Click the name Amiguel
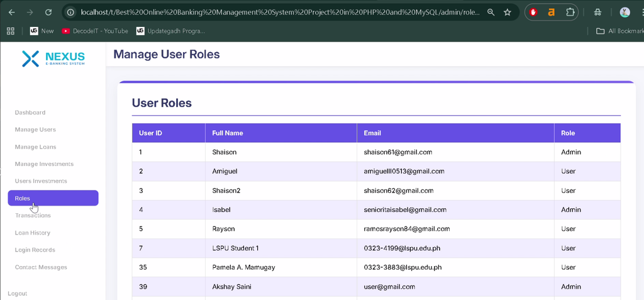The height and width of the screenshot is (300, 644). (225, 171)
